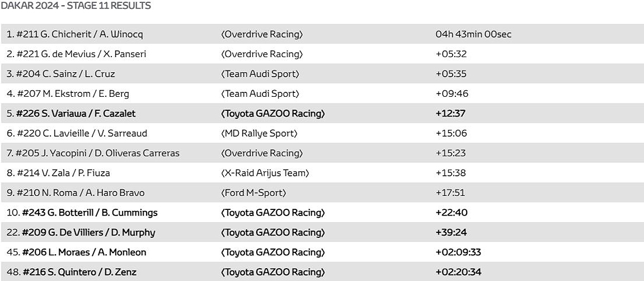Select the +05:35 time gap
The width and height of the screenshot is (644, 281).
click(x=451, y=74)
